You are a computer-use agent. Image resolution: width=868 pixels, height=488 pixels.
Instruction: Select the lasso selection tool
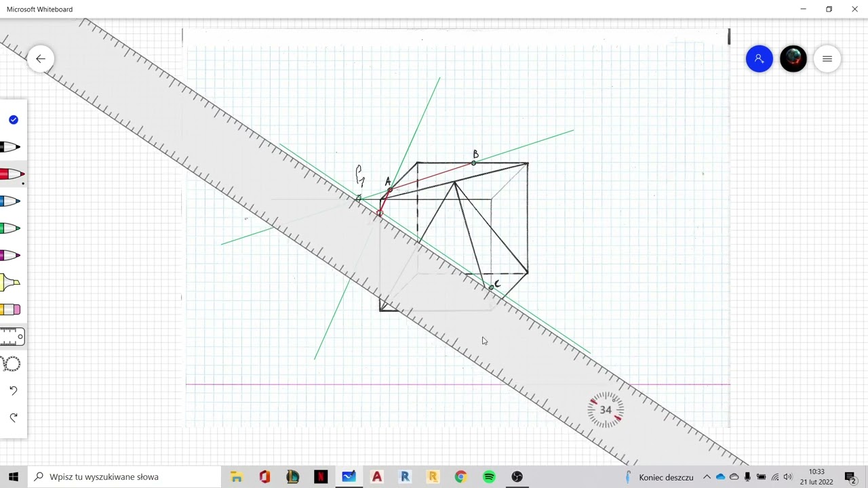point(12,364)
